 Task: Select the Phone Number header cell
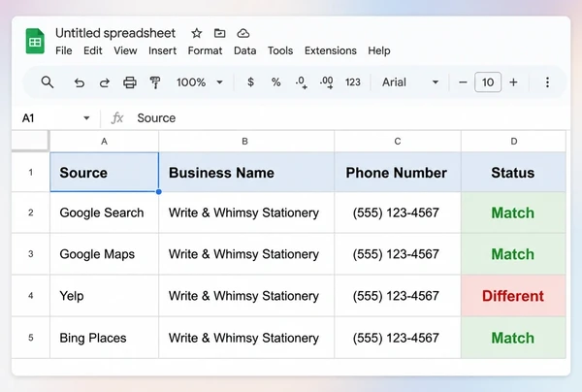coord(398,173)
